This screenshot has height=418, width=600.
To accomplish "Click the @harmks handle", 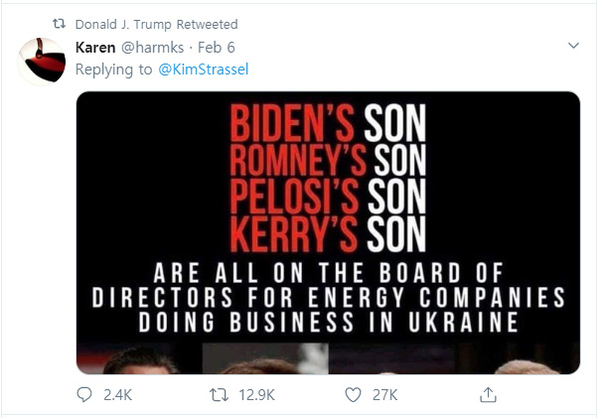I will (153, 48).
